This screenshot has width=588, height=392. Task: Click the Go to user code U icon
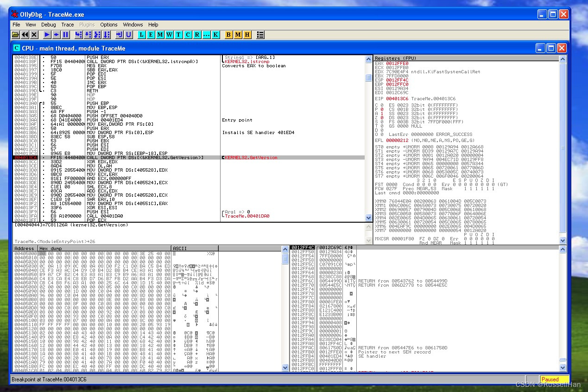tap(129, 35)
